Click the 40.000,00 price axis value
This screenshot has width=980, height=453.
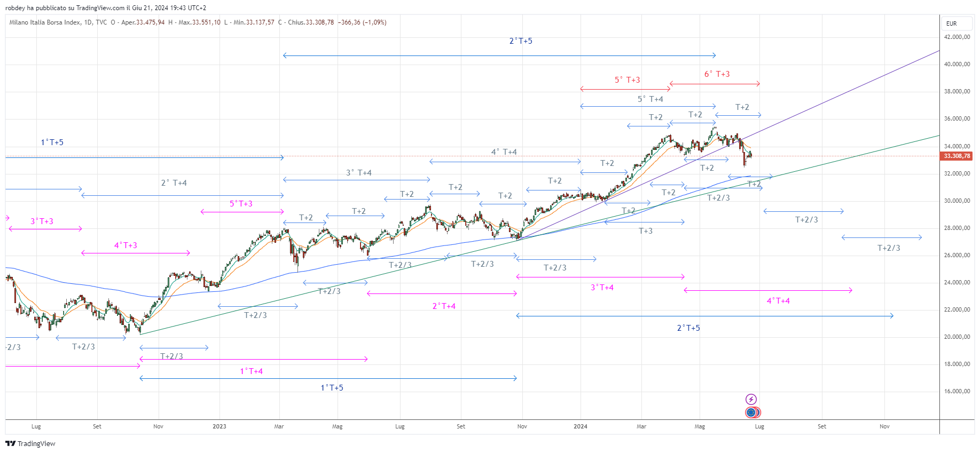tap(957, 64)
